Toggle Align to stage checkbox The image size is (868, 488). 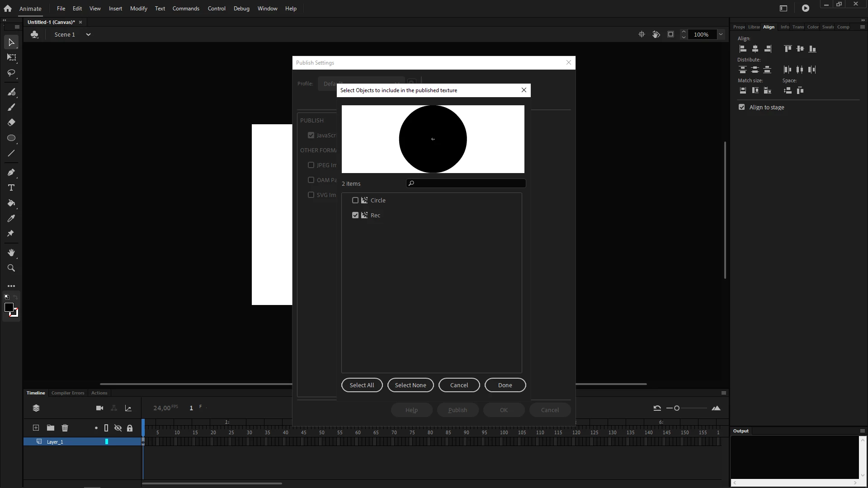point(741,107)
